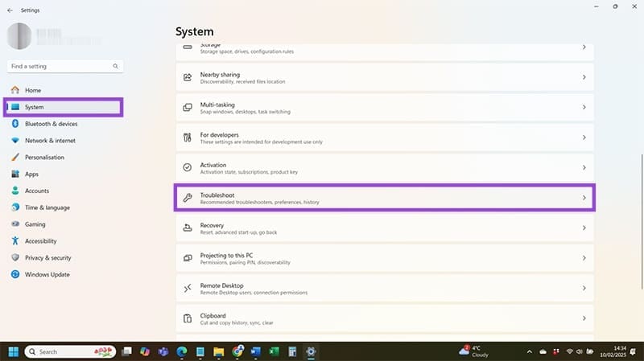Viewport: 644px width, 361px height.
Task: Go to Home in sidebar
Action: 64,90
